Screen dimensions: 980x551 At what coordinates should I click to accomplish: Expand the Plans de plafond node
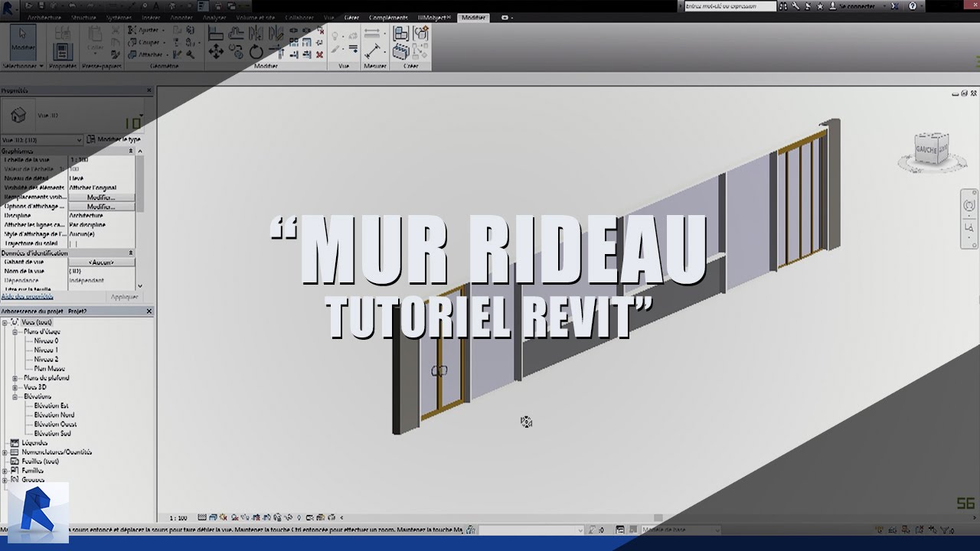(15, 378)
